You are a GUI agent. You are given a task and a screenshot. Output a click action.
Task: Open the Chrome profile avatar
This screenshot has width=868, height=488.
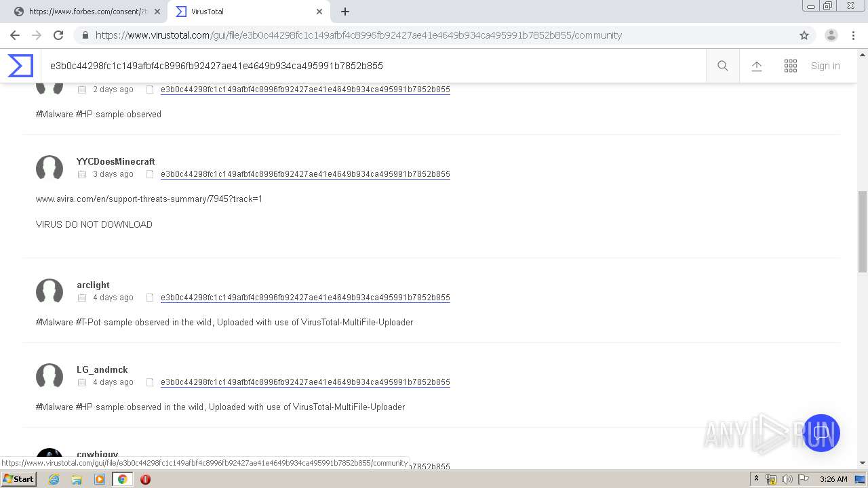coord(831,35)
